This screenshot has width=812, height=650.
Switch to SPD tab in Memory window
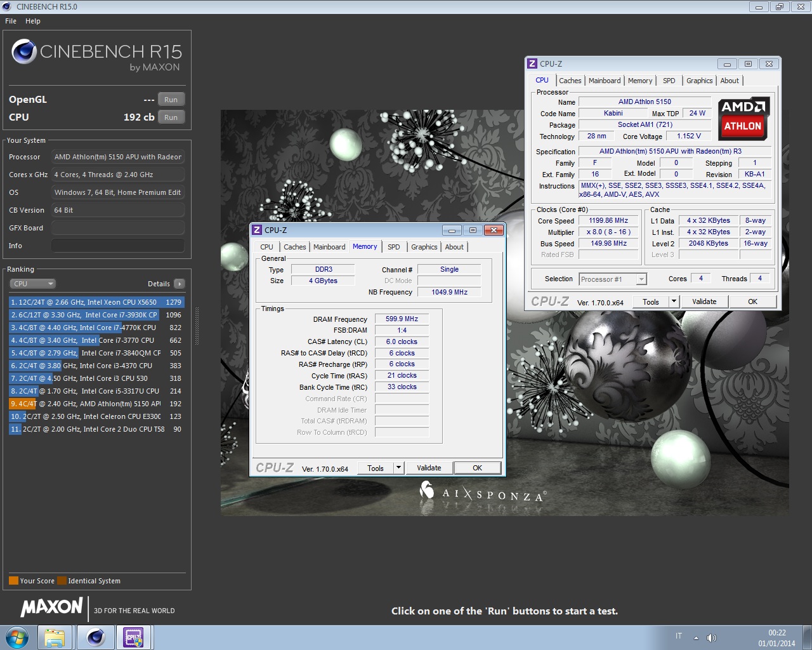click(x=393, y=247)
